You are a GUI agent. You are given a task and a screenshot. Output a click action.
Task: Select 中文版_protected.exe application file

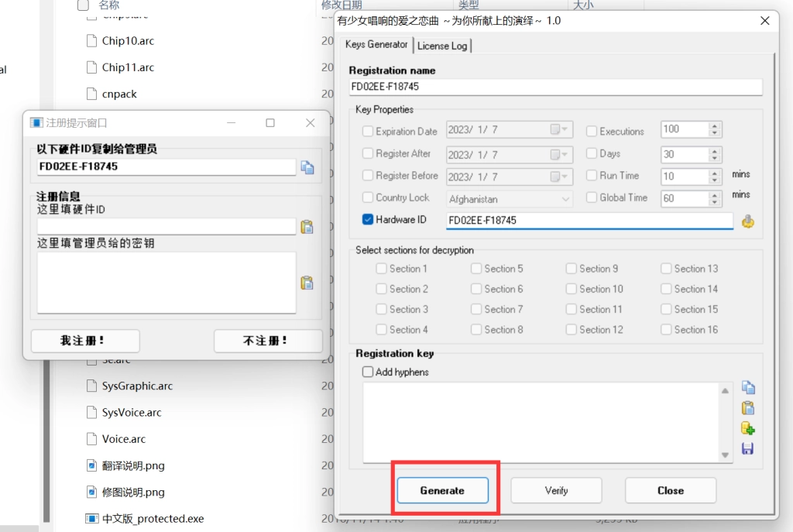(153, 518)
